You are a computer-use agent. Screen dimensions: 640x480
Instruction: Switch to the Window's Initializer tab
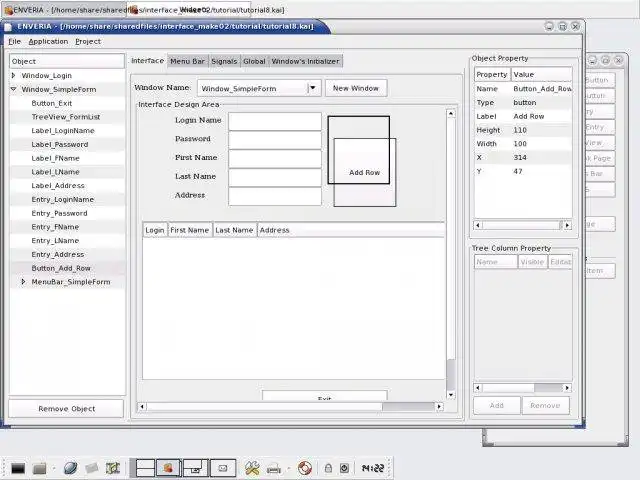click(x=305, y=61)
